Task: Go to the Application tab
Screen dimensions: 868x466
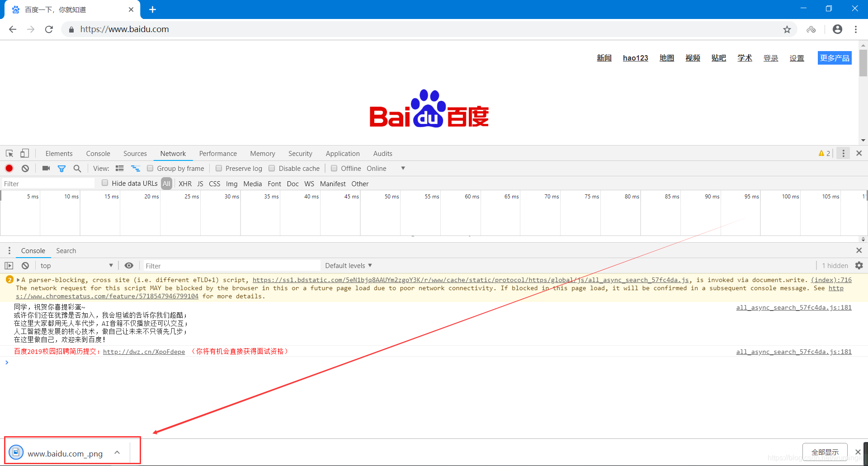Action: [x=343, y=154]
